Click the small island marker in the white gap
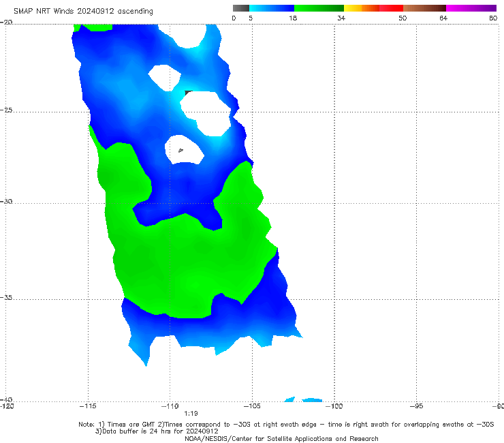 pos(180,150)
